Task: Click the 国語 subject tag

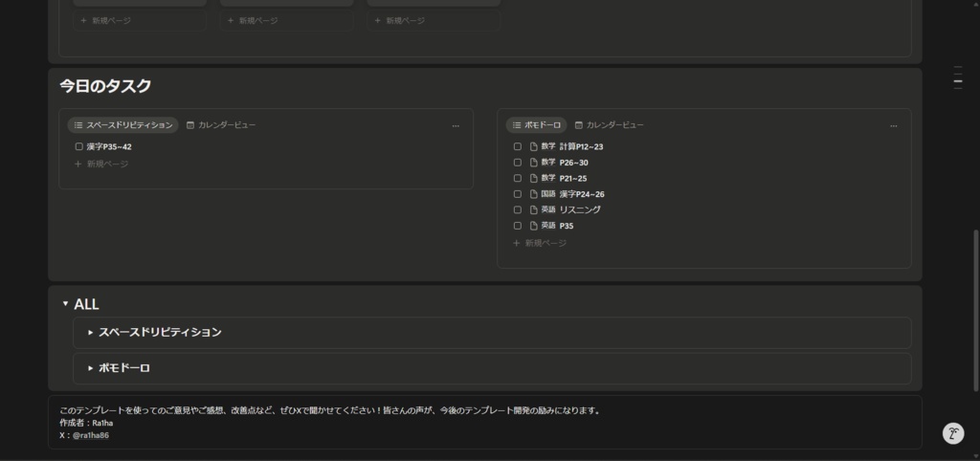Action: (548, 194)
